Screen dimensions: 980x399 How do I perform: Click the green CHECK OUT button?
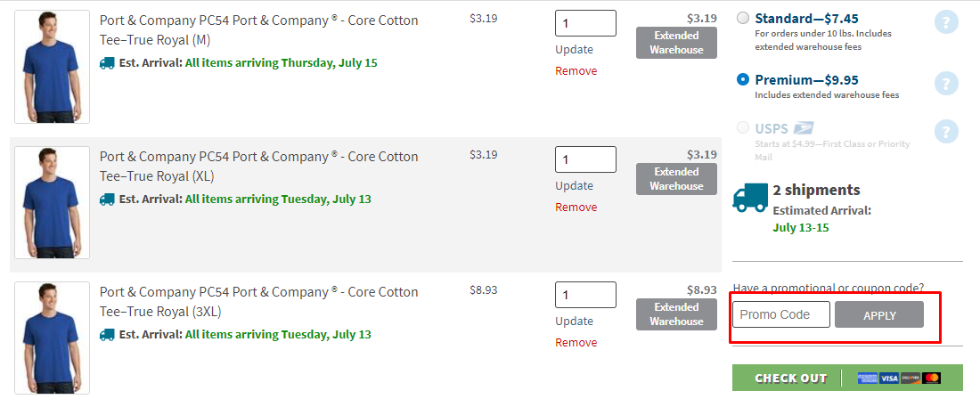tap(789, 378)
